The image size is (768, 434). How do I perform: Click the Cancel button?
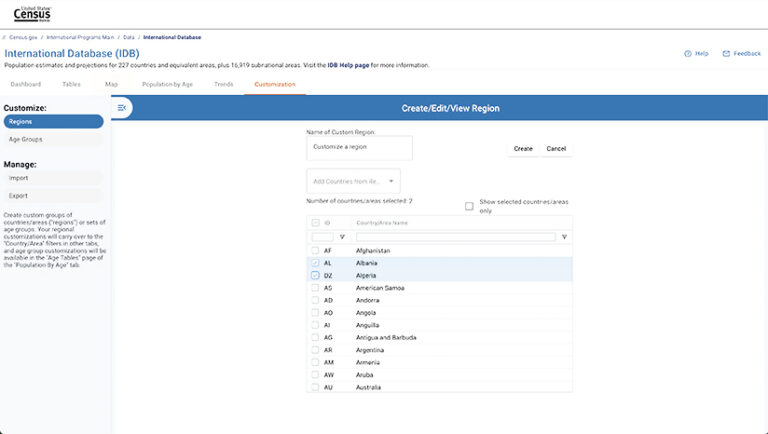(556, 148)
